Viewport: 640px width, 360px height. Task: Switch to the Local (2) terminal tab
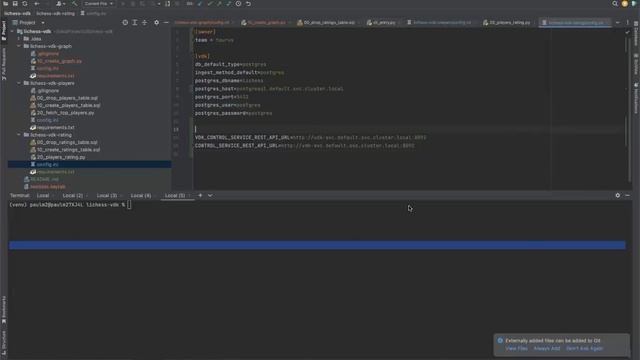click(73, 196)
